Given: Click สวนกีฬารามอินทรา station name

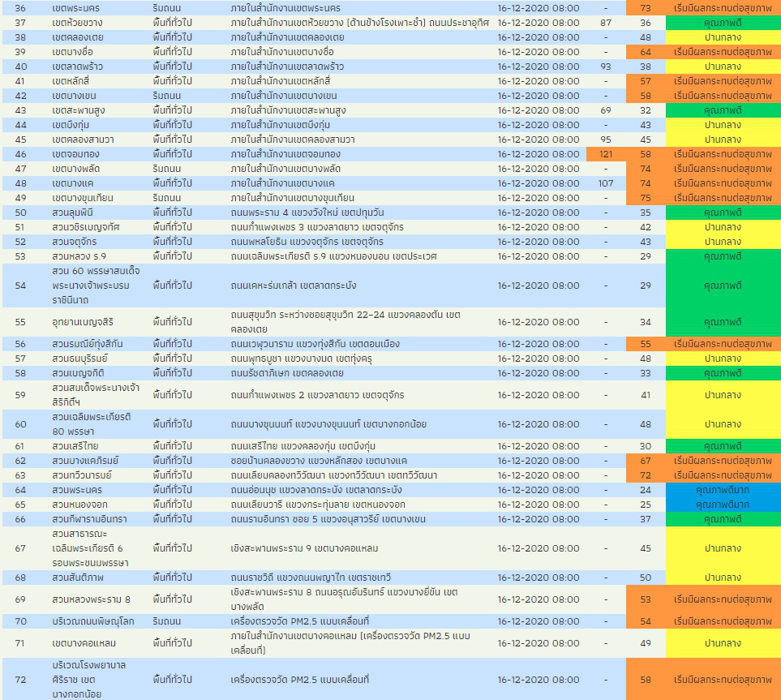Looking at the screenshot, I should (x=89, y=519).
